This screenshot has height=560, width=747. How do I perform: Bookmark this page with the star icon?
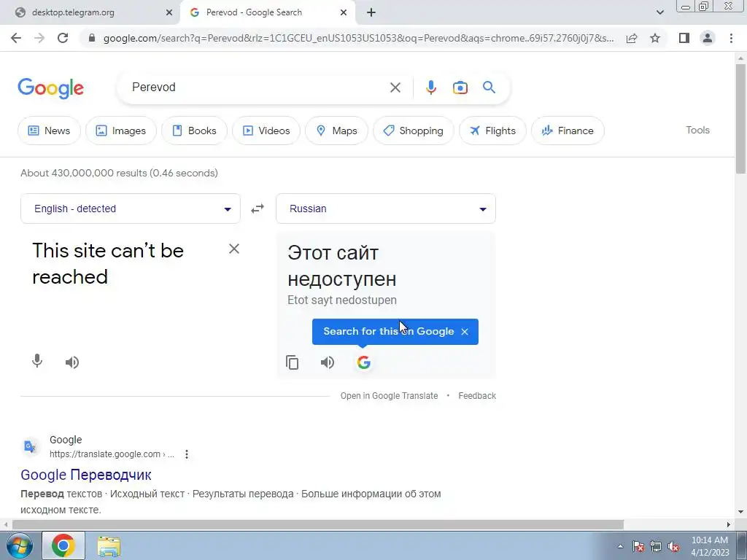pos(655,38)
